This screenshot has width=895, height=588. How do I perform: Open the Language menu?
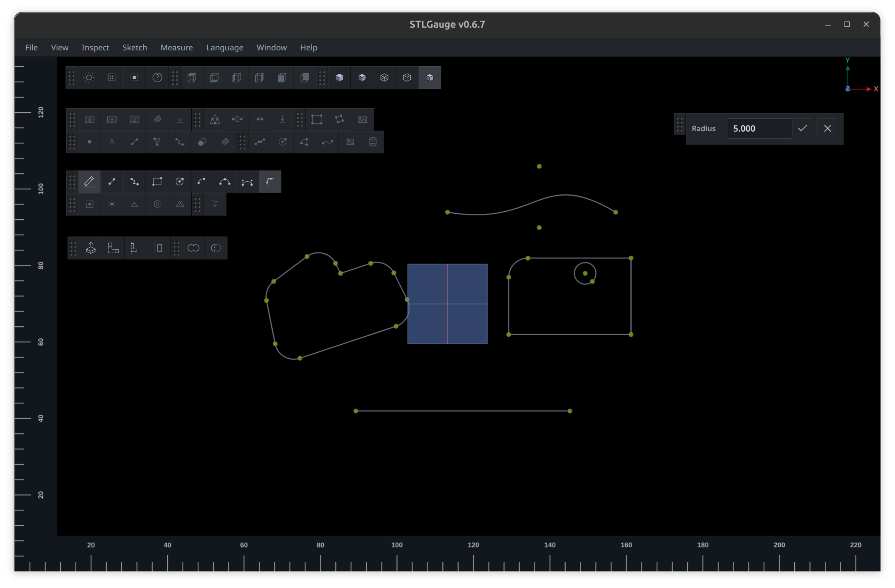click(x=224, y=47)
